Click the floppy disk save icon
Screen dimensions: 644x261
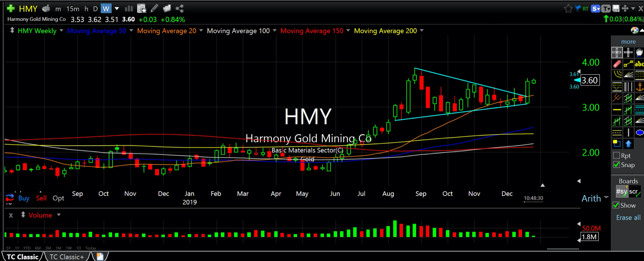(x=616, y=9)
